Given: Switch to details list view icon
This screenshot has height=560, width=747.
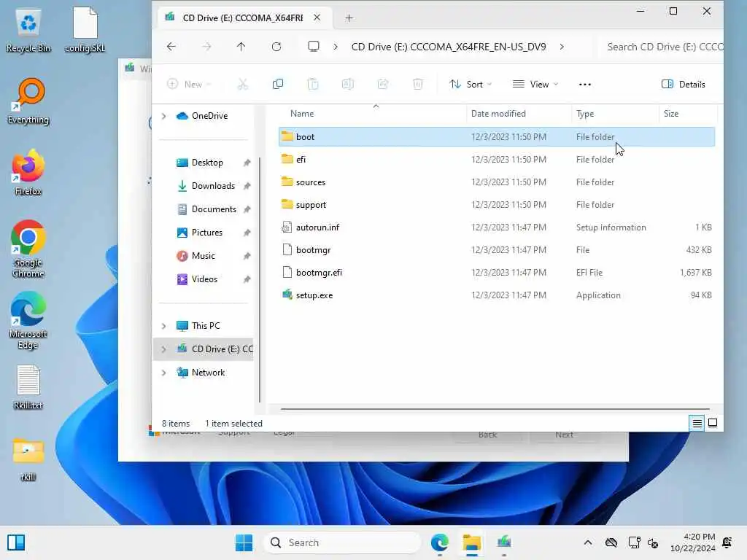Looking at the screenshot, I should [x=697, y=423].
